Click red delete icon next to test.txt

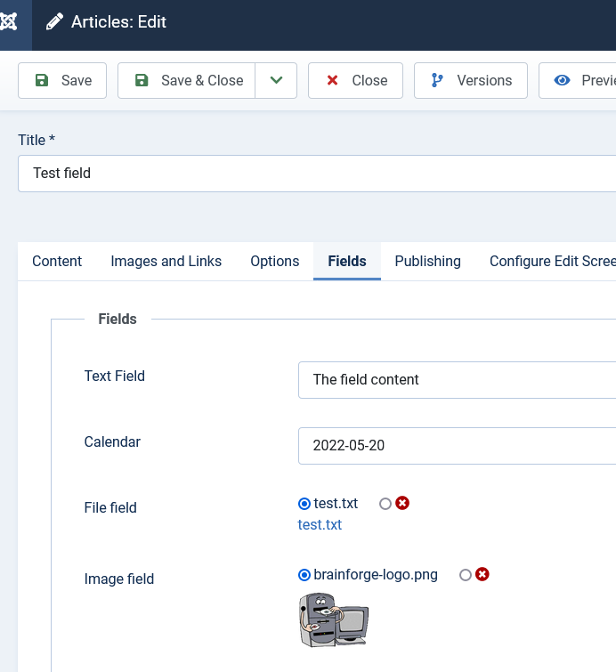[402, 504]
